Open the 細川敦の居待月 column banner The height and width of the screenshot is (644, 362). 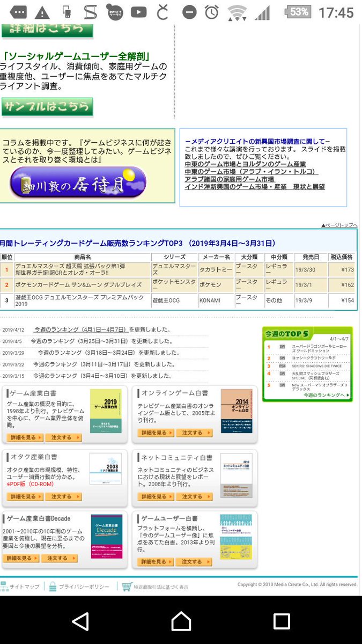tap(78, 182)
